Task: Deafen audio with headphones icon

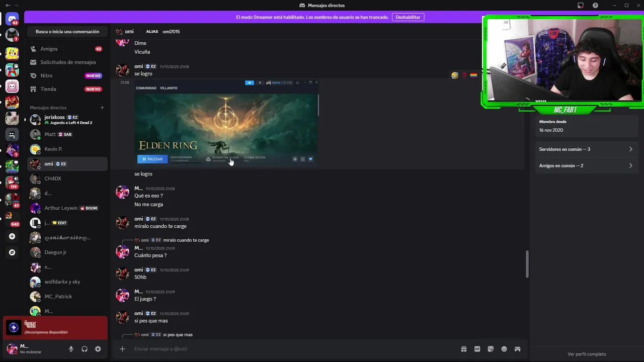Action: 85,349
